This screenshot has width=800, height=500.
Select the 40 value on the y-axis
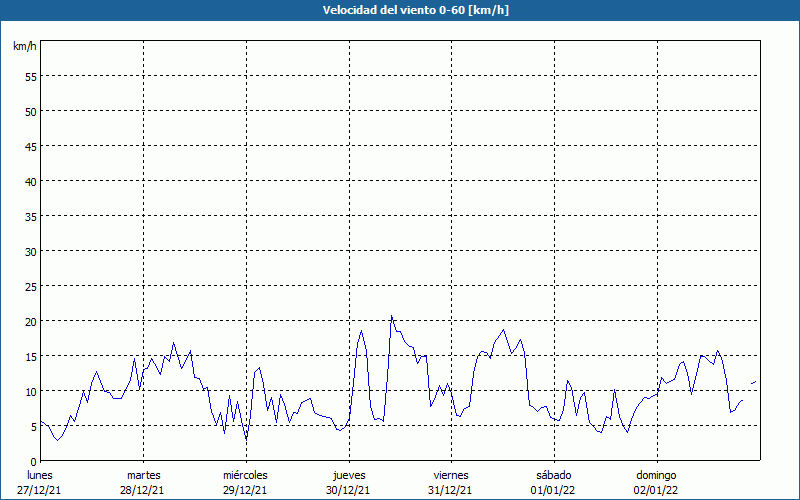[31, 182]
